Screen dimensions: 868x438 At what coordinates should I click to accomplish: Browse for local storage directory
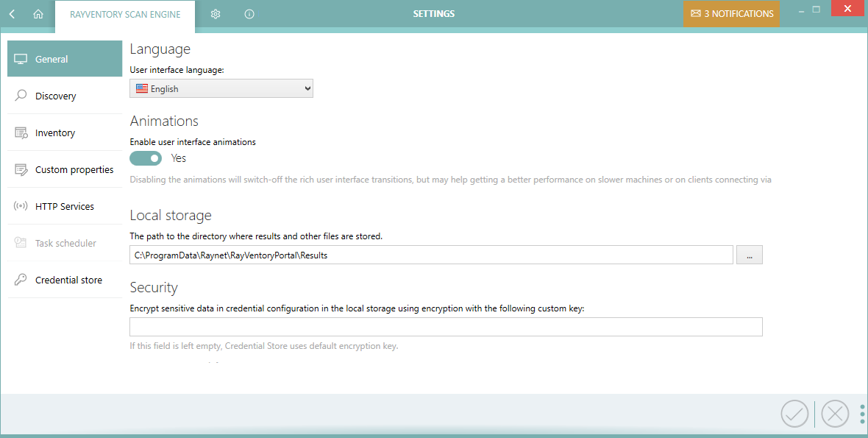[x=749, y=254]
